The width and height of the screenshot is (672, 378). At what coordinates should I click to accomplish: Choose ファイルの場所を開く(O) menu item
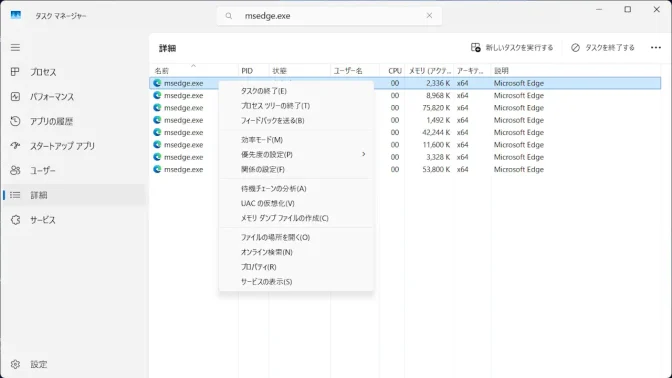tap(296, 237)
